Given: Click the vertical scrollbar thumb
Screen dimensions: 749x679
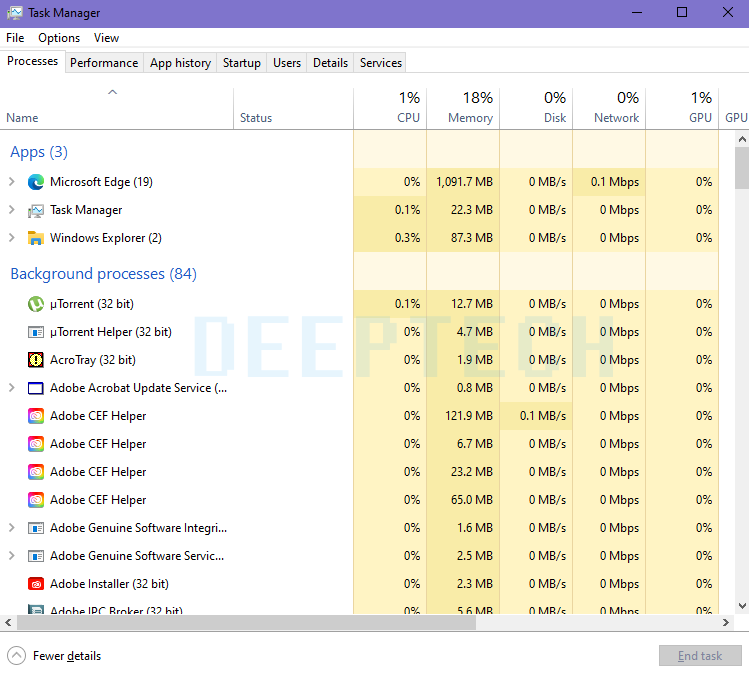Looking at the screenshot, I should (742, 168).
